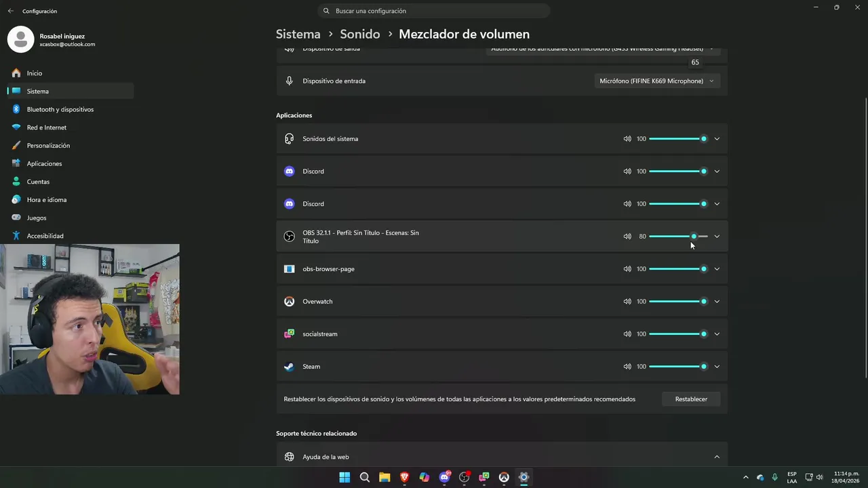Click the settings page vertical scrollbar
Viewport: 868px width, 488px height.
point(865,237)
